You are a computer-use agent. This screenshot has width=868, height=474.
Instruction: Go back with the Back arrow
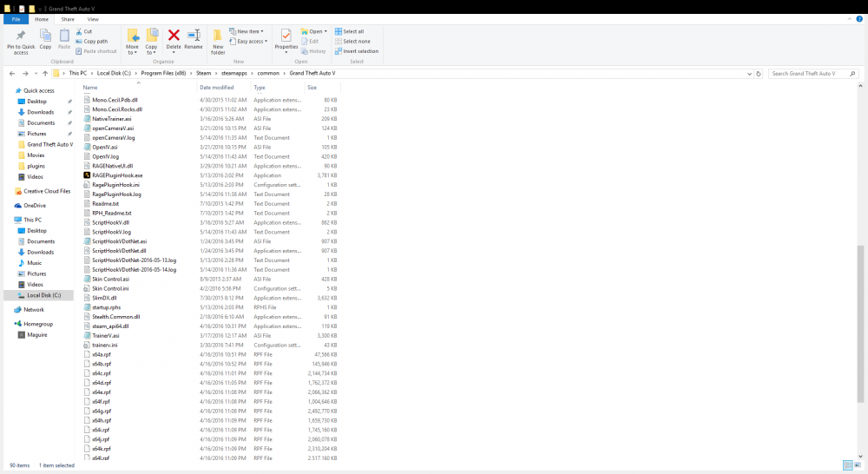coord(12,73)
